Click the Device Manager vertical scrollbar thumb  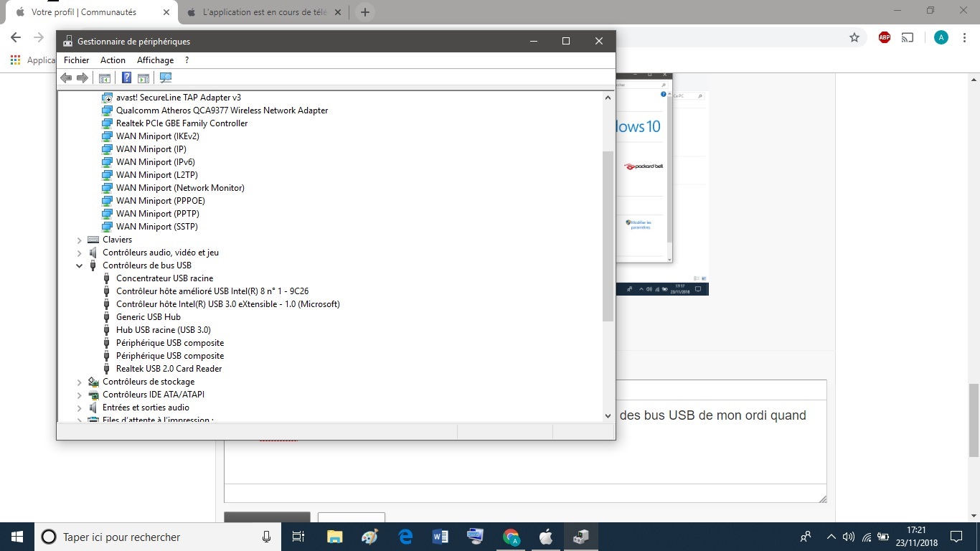[x=608, y=236]
